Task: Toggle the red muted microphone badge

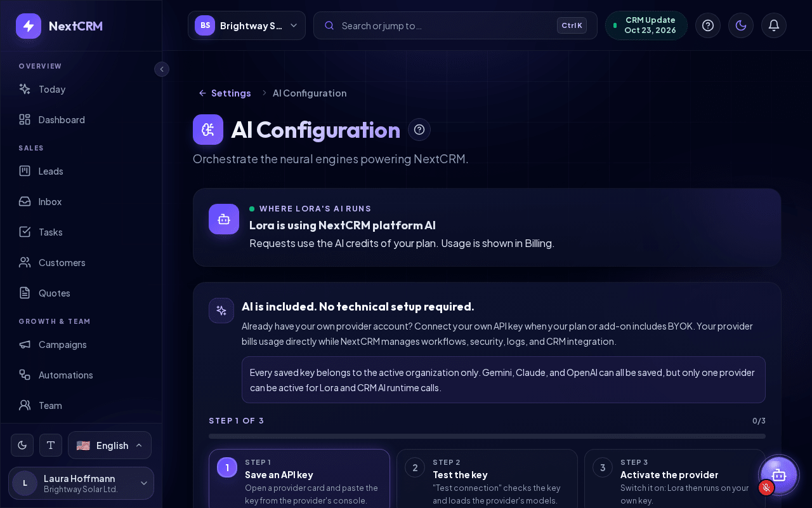Action: coord(766,488)
